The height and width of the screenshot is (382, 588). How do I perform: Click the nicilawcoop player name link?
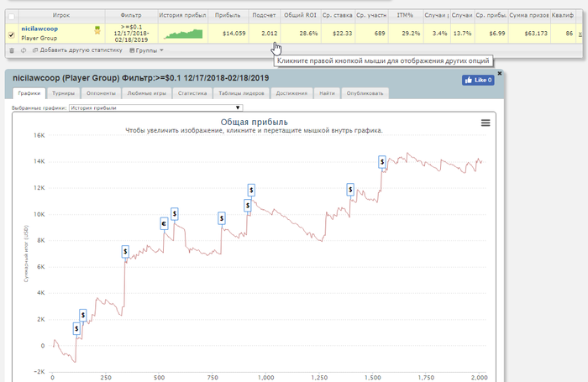point(39,29)
